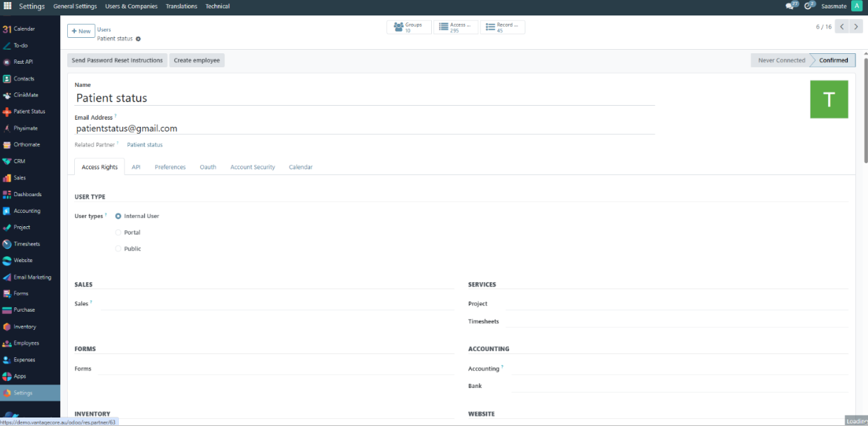Click the messages chat bubble icon
The image size is (868, 428).
(x=790, y=6)
